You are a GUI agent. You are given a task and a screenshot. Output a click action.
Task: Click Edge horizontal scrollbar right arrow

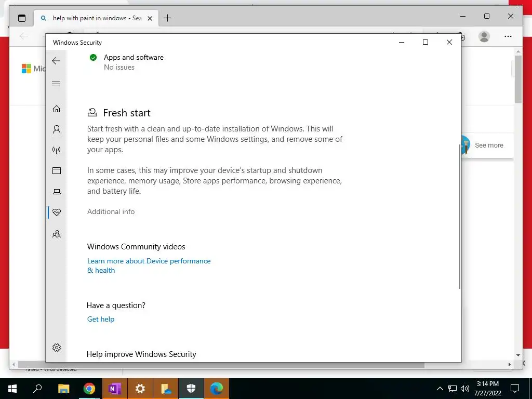(x=510, y=364)
